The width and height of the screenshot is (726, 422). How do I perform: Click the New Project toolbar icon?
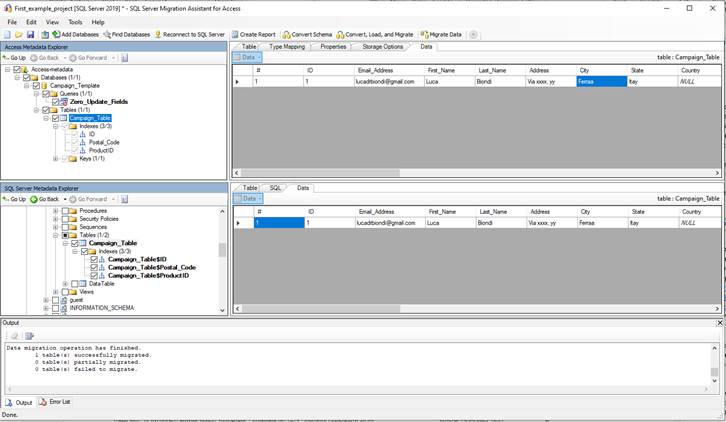click(x=7, y=35)
